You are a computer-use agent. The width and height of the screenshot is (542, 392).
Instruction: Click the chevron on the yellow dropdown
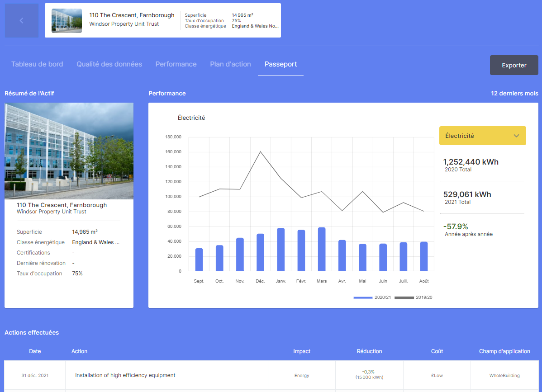point(516,136)
